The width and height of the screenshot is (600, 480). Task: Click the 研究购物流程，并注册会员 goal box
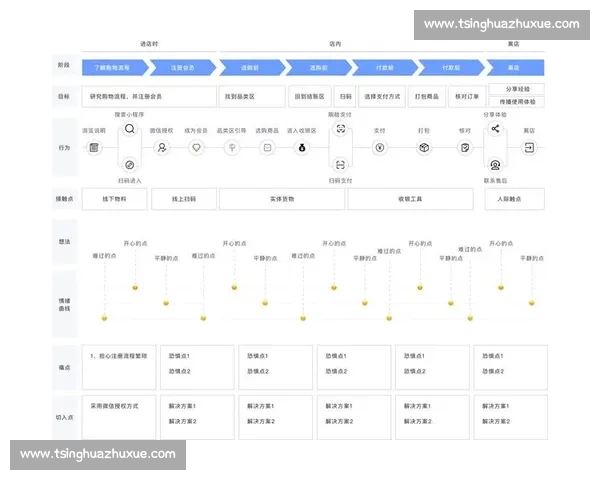tap(149, 96)
